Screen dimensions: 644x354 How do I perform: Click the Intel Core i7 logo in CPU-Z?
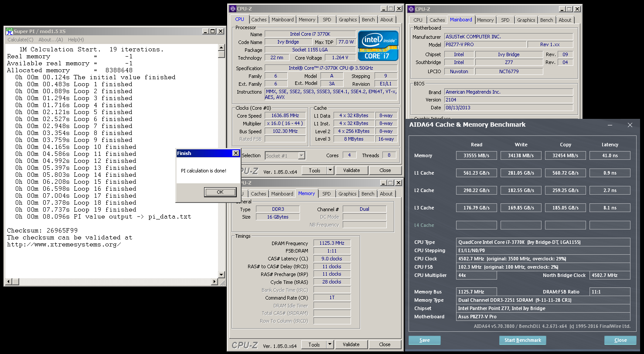click(x=378, y=46)
